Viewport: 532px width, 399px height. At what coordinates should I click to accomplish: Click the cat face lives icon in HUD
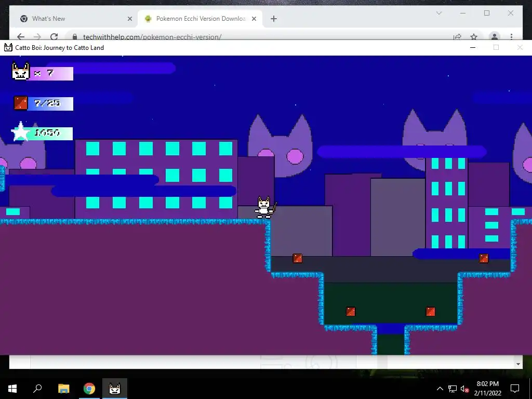point(20,71)
